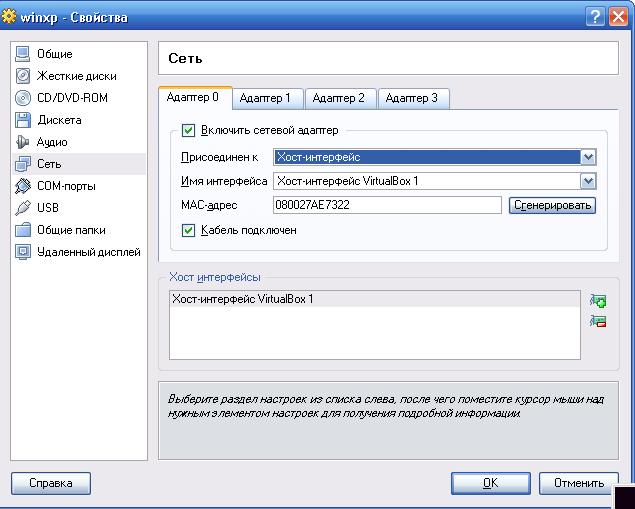
Task: Click the COM-порты icon in sidebar
Action: pos(23,186)
